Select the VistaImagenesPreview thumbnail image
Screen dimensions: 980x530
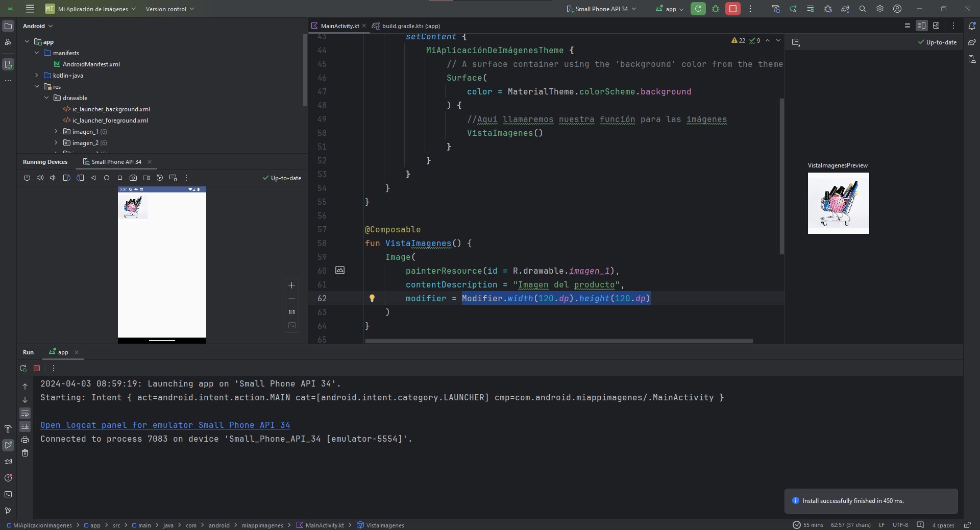838,203
